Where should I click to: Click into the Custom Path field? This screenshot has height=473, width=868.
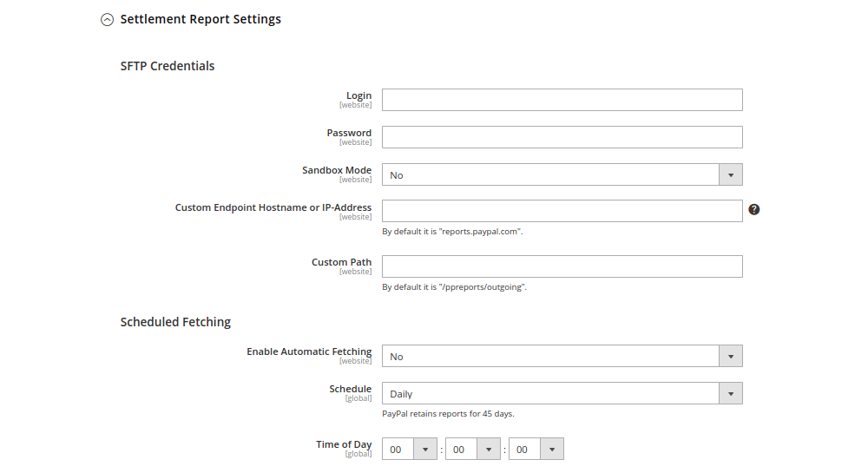pyautogui.click(x=562, y=266)
